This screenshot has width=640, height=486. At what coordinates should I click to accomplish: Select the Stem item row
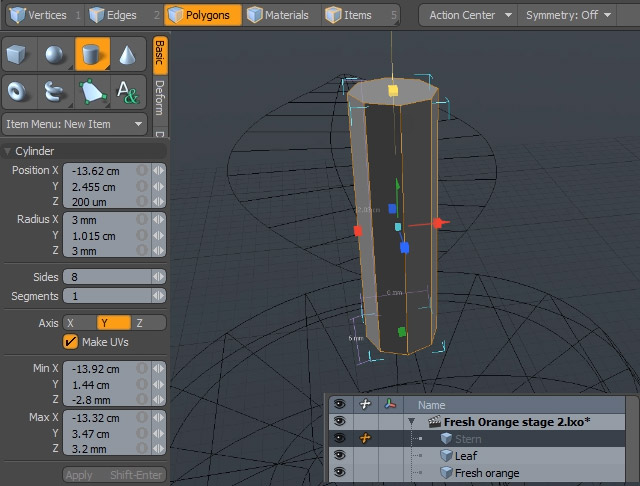[477, 439]
